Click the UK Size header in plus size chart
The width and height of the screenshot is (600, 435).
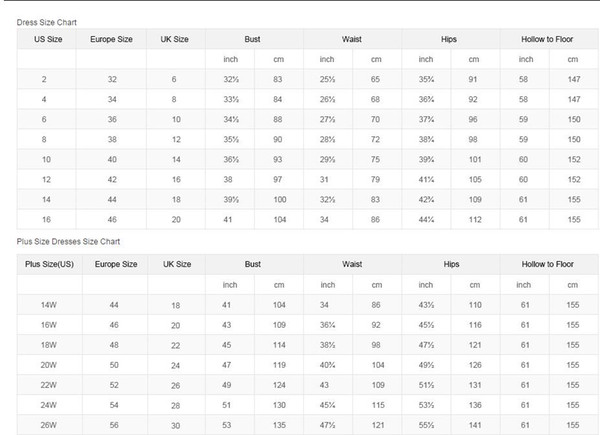coord(177,264)
